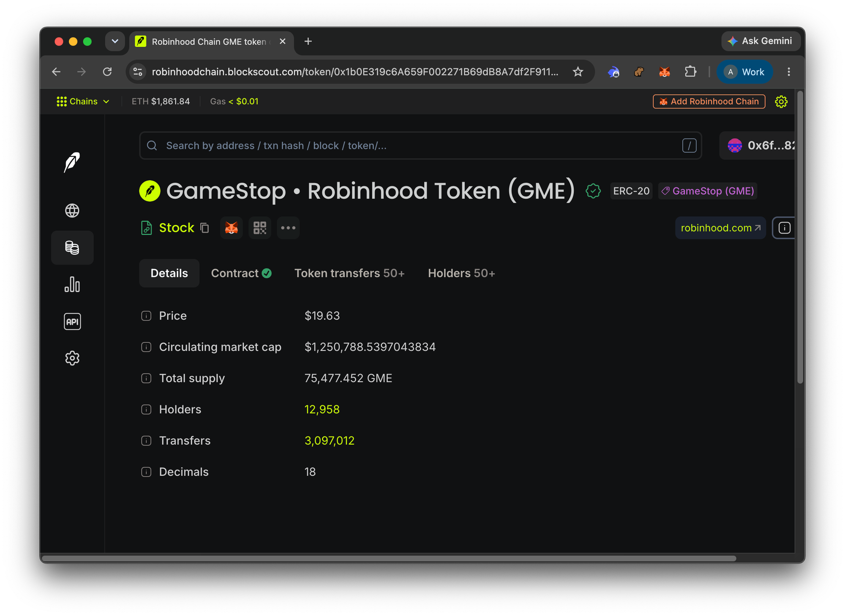Show the token address QR code

260,228
